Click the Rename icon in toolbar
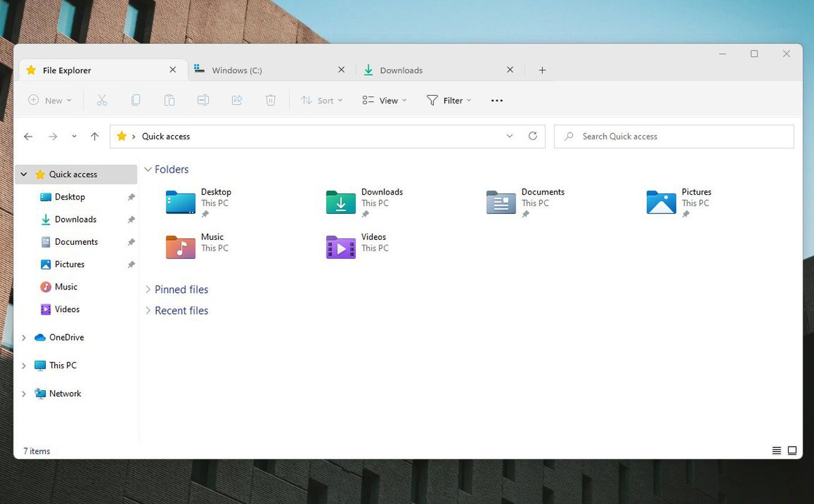This screenshot has width=814, height=504. coord(203,101)
